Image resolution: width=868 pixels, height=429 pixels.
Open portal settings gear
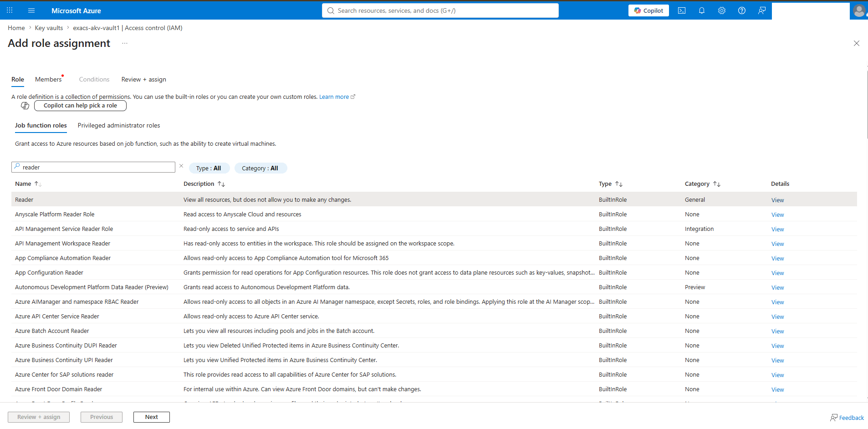(x=722, y=10)
